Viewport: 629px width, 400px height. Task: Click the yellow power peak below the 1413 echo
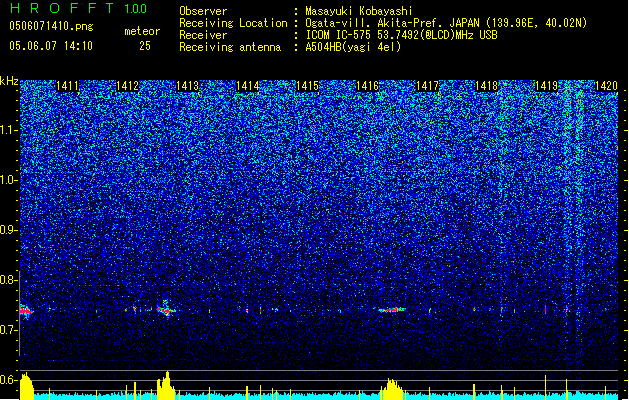tap(166, 386)
